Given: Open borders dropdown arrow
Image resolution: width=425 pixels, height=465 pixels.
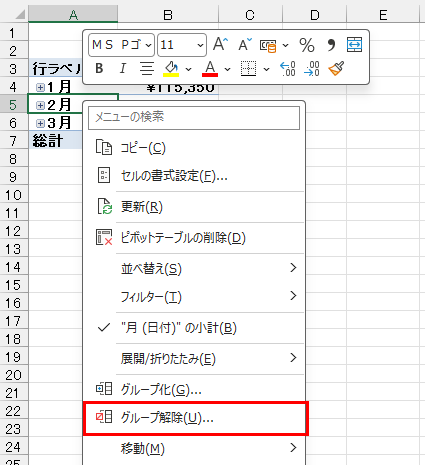Looking at the screenshot, I should [x=266, y=69].
